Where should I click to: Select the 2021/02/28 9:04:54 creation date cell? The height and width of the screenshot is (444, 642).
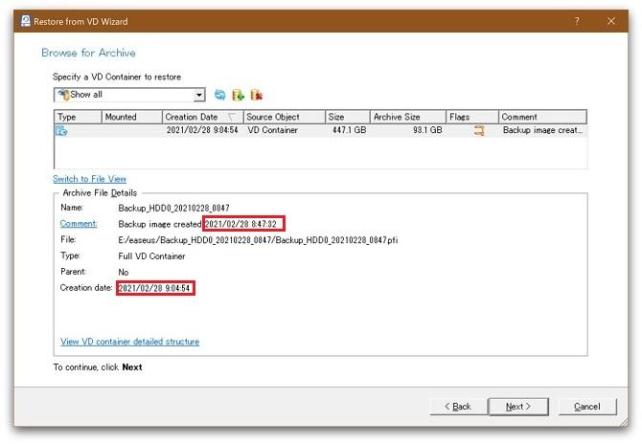202,130
